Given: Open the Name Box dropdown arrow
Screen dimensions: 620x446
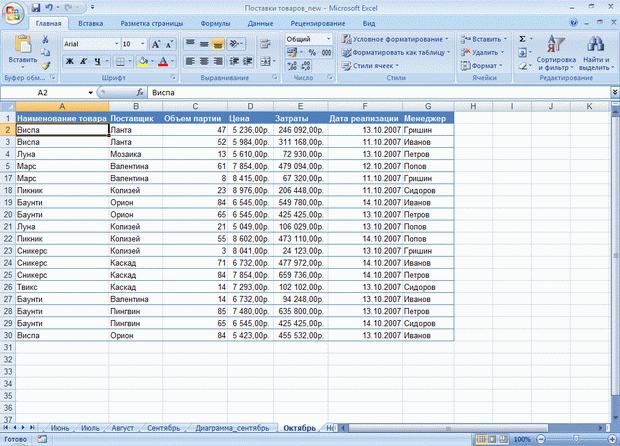Looking at the screenshot, I should click(x=91, y=93).
